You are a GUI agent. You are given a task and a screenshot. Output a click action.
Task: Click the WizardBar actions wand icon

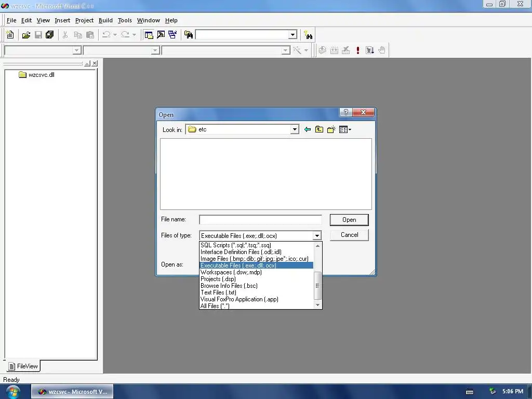coord(297,50)
